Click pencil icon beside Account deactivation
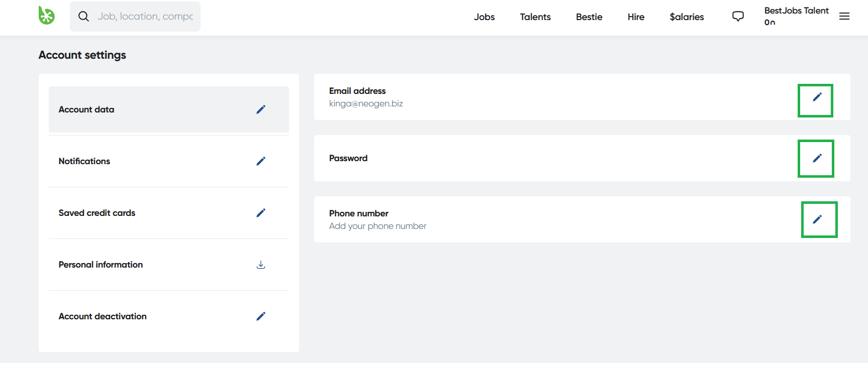868x369 pixels. (x=260, y=316)
